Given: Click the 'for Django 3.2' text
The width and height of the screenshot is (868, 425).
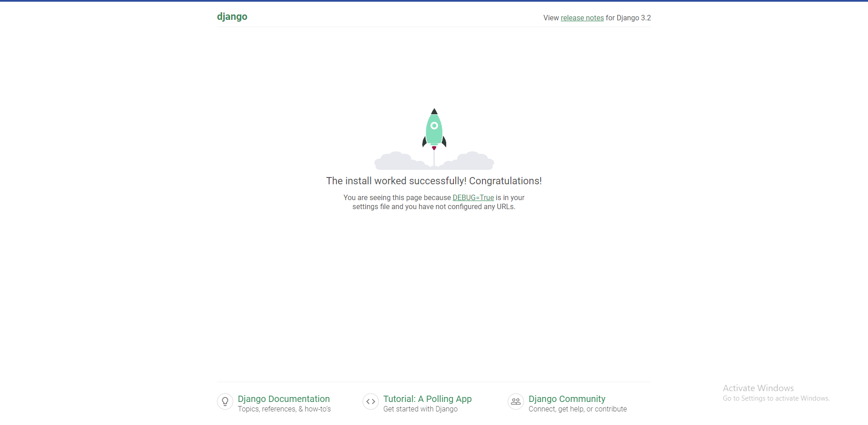Looking at the screenshot, I should (x=628, y=18).
